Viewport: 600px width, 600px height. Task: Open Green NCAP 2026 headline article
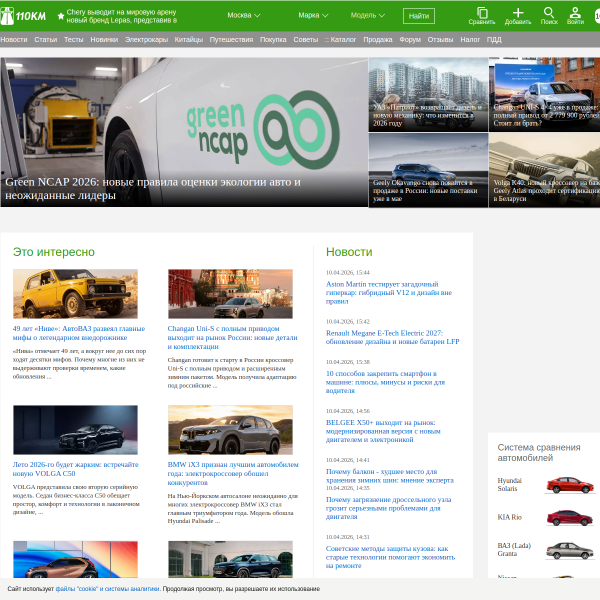[152, 189]
